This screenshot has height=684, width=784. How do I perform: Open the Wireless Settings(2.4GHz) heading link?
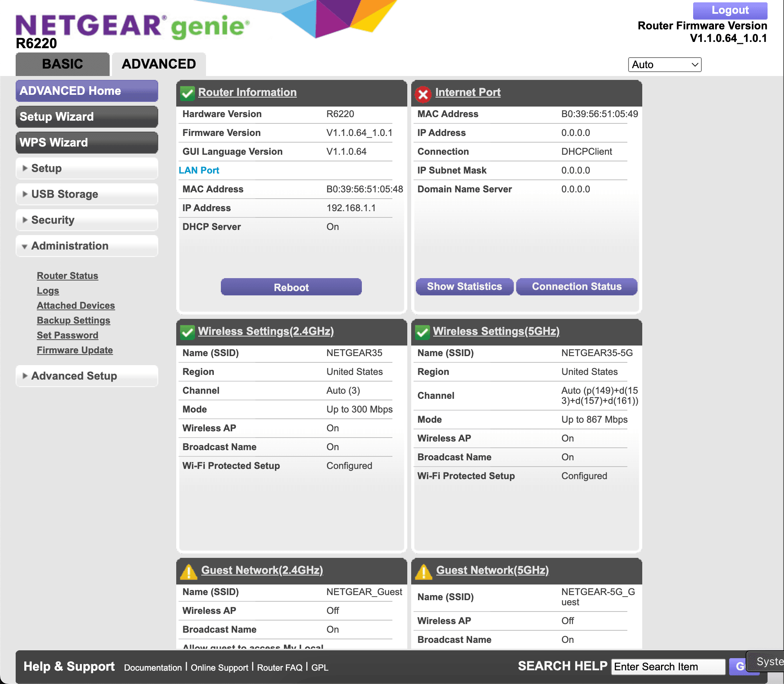click(x=266, y=331)
